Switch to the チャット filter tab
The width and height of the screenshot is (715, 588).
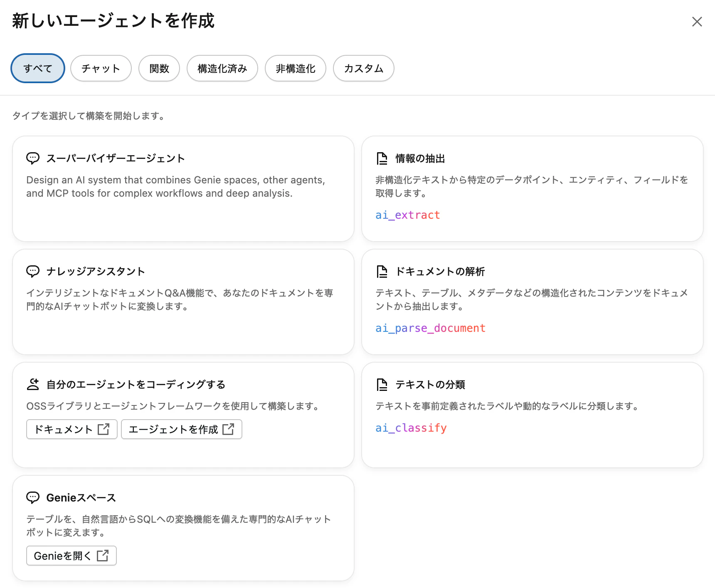click(x=101, y=68)
